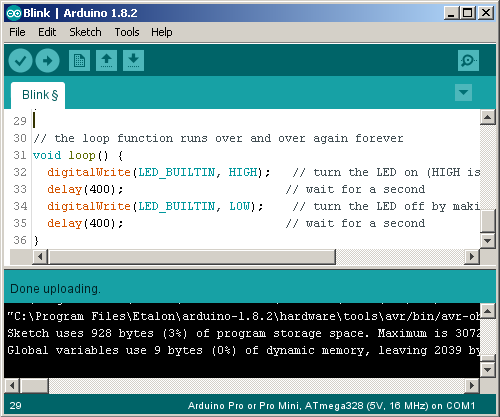Minimize the Arduino window
The image size is (500, 417).
[x=452, y=13]
